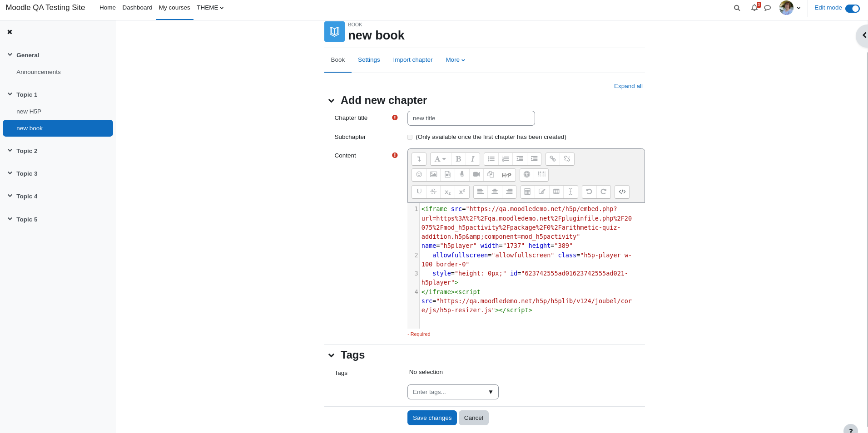868x433 pixels.
Task: Tick the Subchapter checkbox
Action: pos(410,137)
